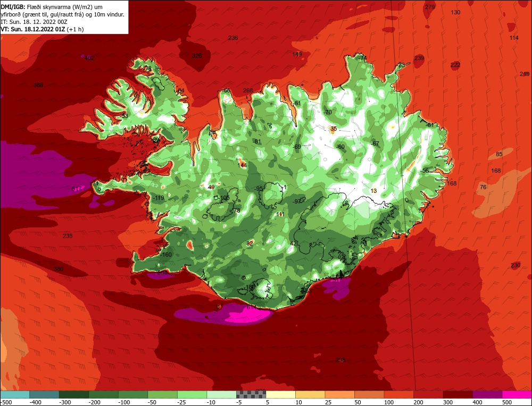Click the inland value '-105'
Image resolution: width=532 pixels, height=406 pixels.
point(224,198)
